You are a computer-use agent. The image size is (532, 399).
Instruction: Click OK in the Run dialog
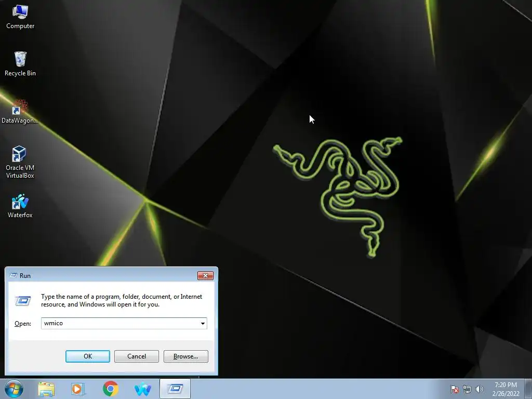(x=87, y=356)
